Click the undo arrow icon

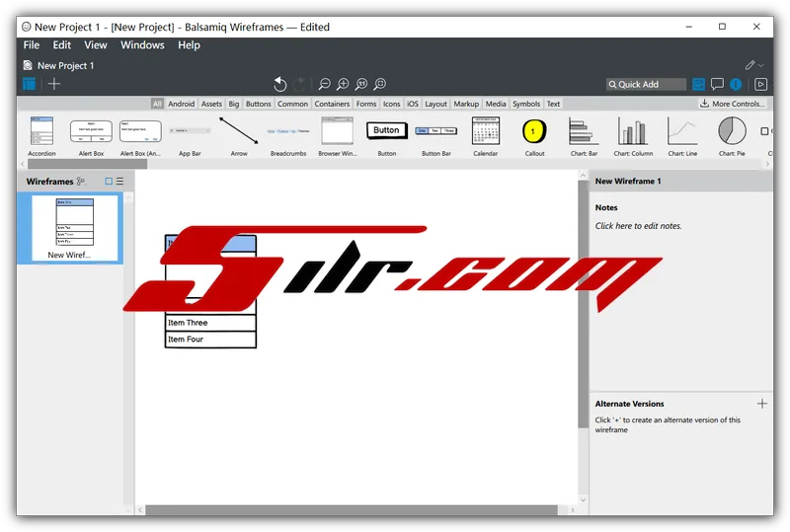coord(279,84)
